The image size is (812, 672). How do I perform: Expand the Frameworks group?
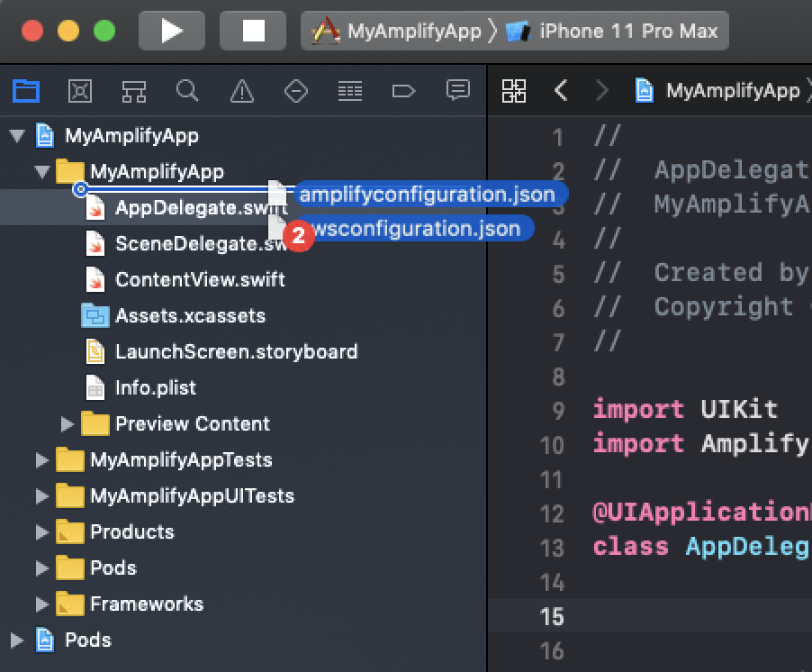coord(42,604)
